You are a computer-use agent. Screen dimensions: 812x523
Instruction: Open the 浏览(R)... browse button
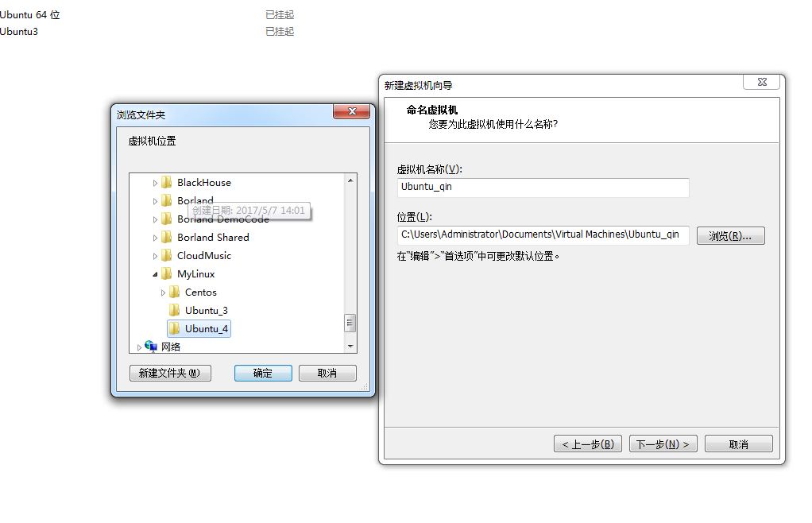pos(731,235)
